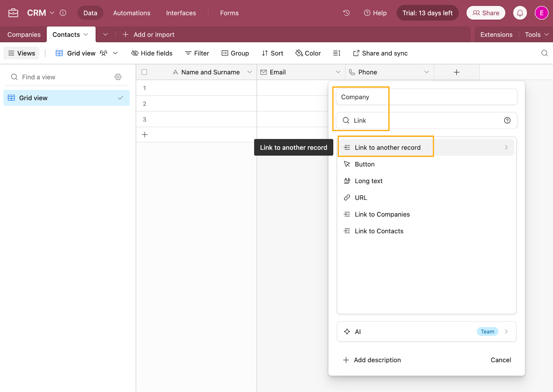The height and width of the screenshot is (392, 553).
Task: Click the Long text icon
Action: click(x=347, y=181)
